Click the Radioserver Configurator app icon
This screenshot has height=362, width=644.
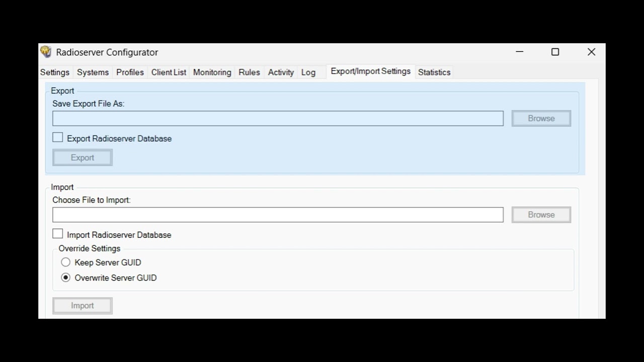pyautogui.click(x=46, y=52)
